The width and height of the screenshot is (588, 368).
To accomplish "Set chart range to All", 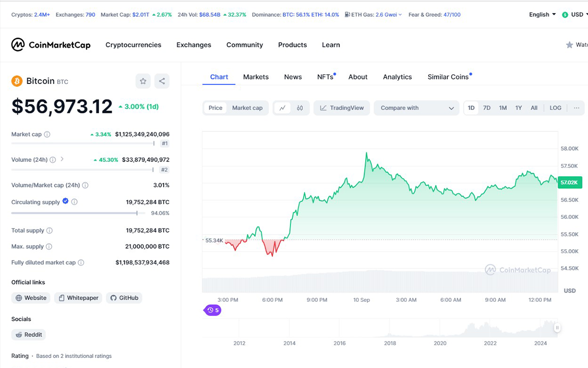I will coord(534,108).
